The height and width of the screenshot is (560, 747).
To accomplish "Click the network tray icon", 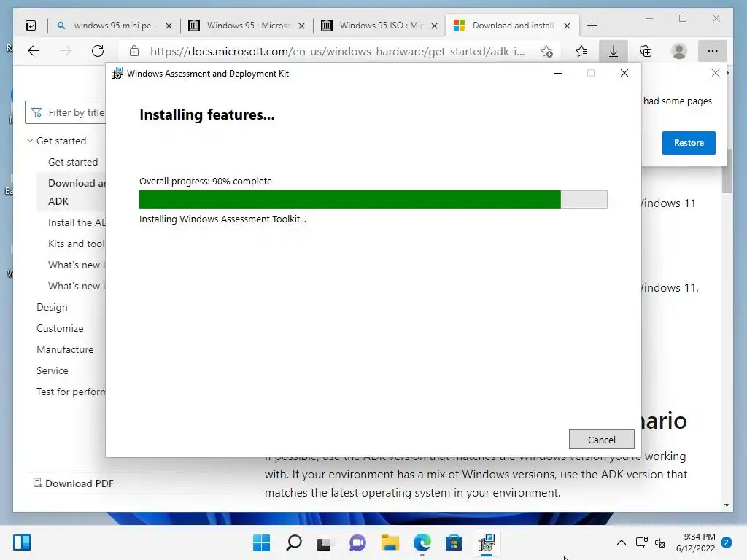I will pyautogui.click(x=642, y=542).
